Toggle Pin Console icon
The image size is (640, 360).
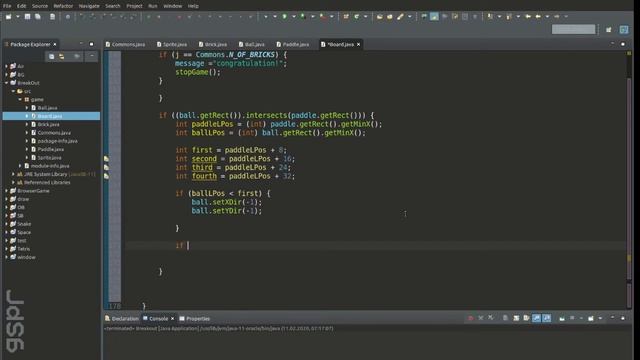point(562,318)
